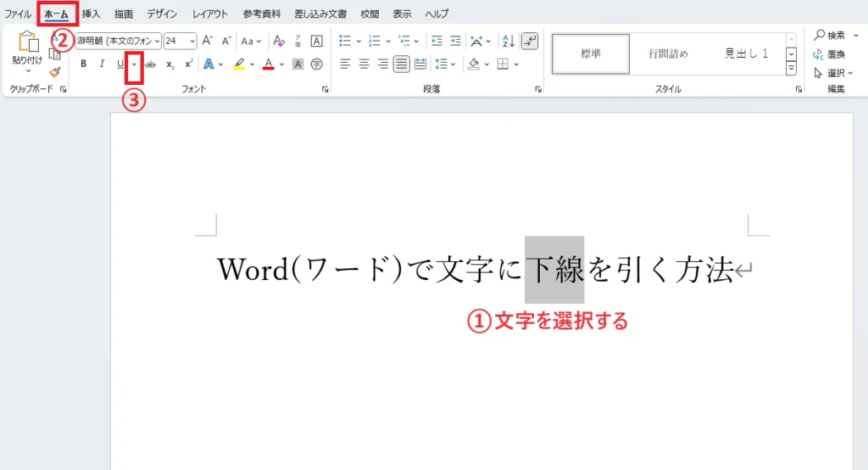
Task: Select the 見出し 1 style
Action: 746,53
